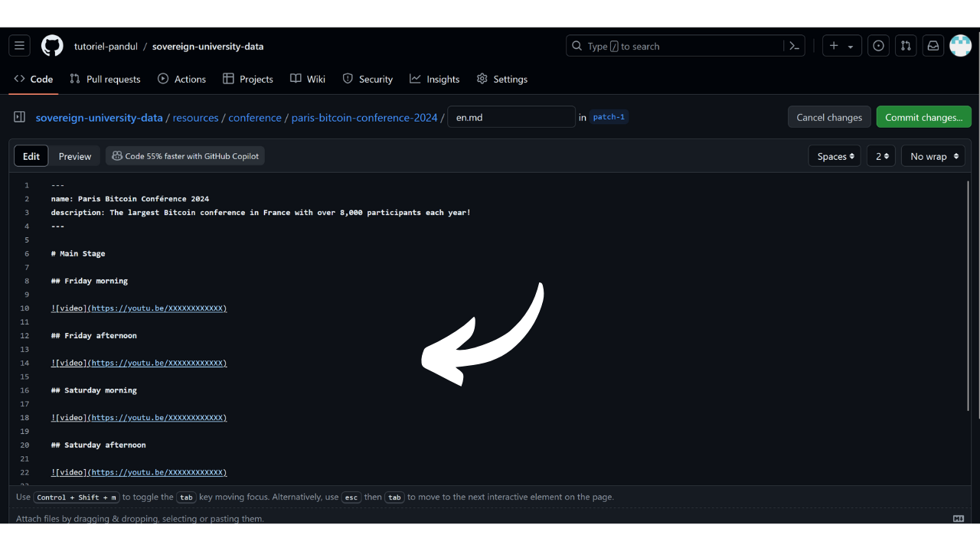Viewport: 980px width, 551px height.
Task: Change the indent size dropdown showing 2
Action: tap(881, 156)
